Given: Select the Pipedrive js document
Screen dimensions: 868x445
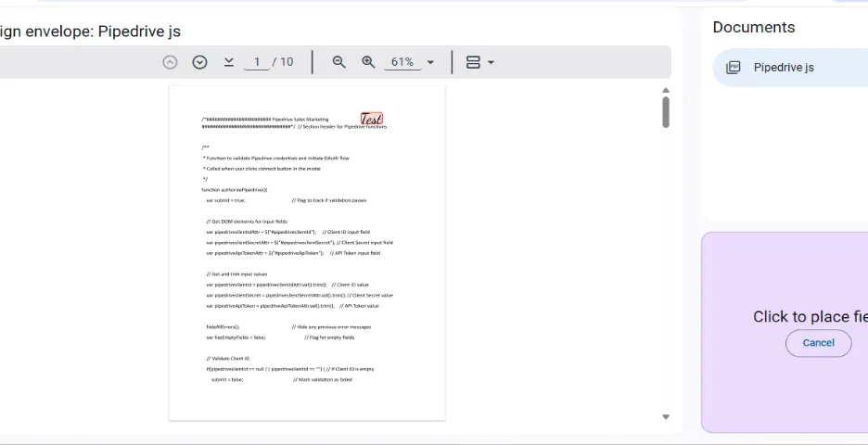Looking at the screenshot, I should 790,68.
